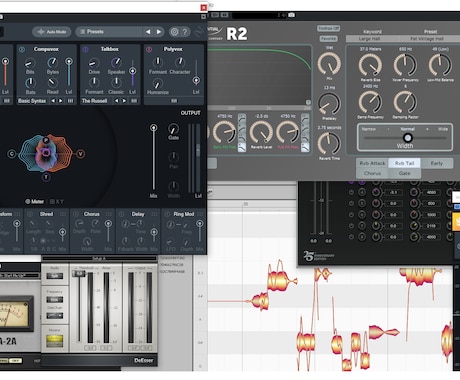Viewport: 460px width, 380px height.
Task: Click the V node in visualizer
Action: tap(80, 154)
